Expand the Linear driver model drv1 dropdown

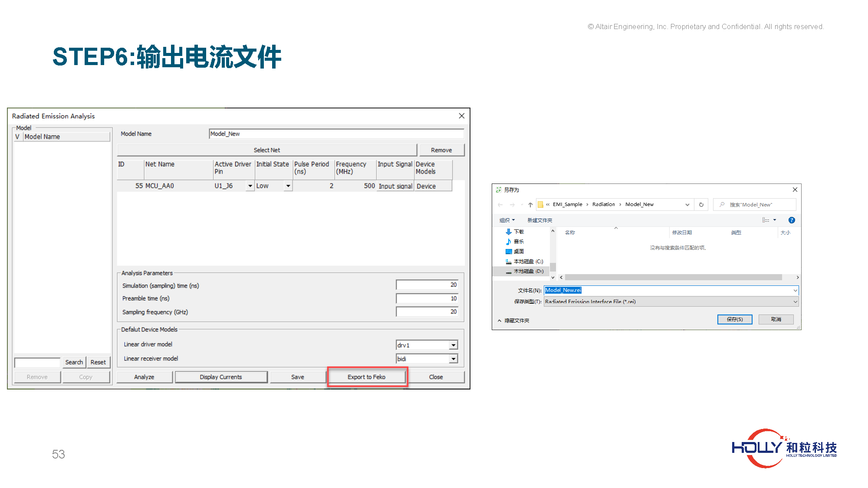[x=453, y=345]
